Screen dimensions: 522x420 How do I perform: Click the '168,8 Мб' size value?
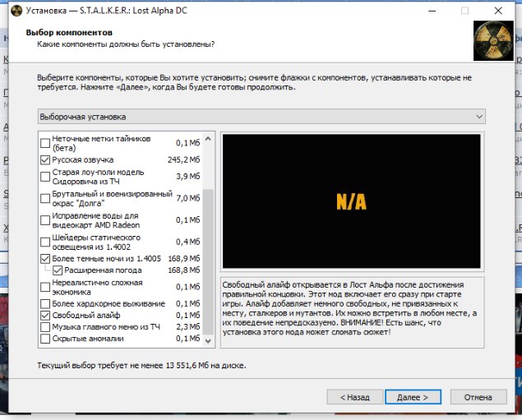point(184,270)
